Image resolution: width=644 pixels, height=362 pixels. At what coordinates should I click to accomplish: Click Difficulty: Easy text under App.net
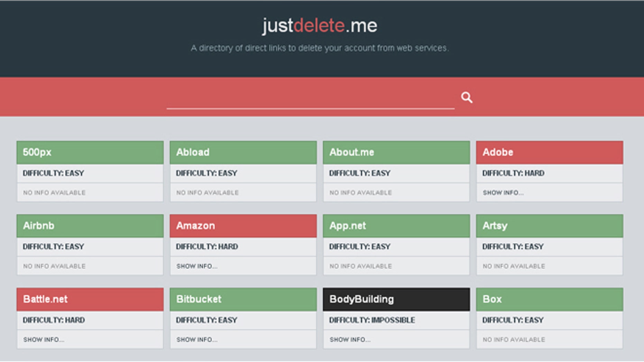360,247
